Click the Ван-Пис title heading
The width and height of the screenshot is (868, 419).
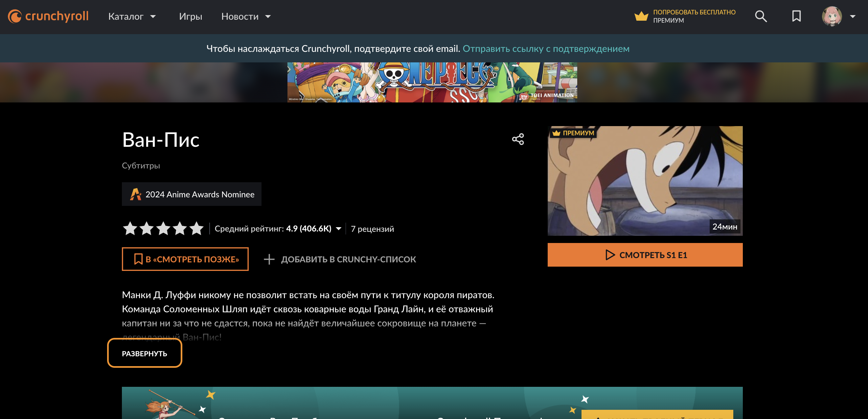pos(160,140)
